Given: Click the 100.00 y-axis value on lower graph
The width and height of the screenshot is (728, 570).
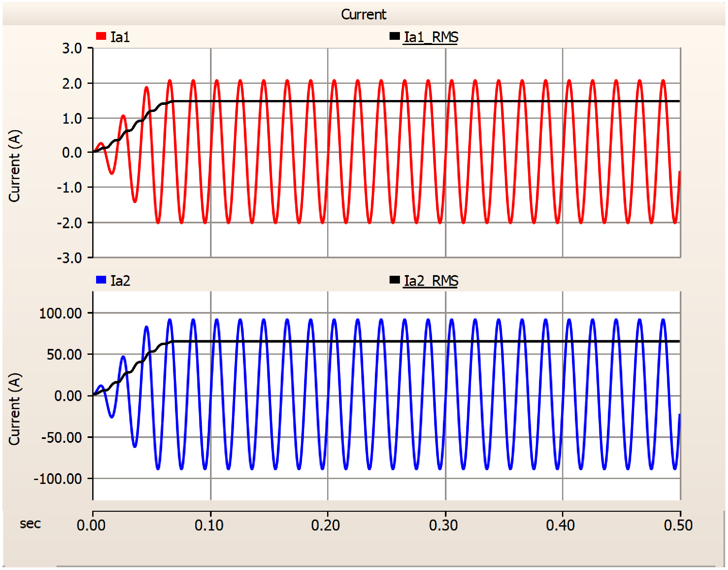Looking at the screenshot, I should 61,313.
